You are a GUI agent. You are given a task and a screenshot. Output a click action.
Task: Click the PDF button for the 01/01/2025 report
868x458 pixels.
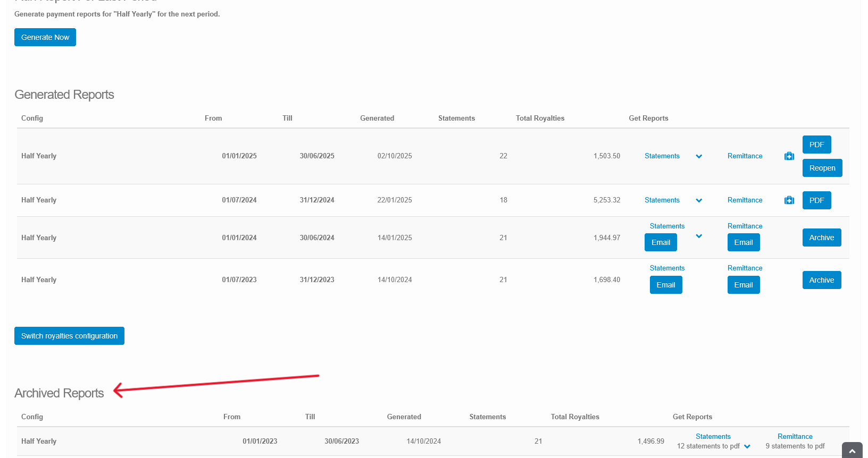(816, 145)
